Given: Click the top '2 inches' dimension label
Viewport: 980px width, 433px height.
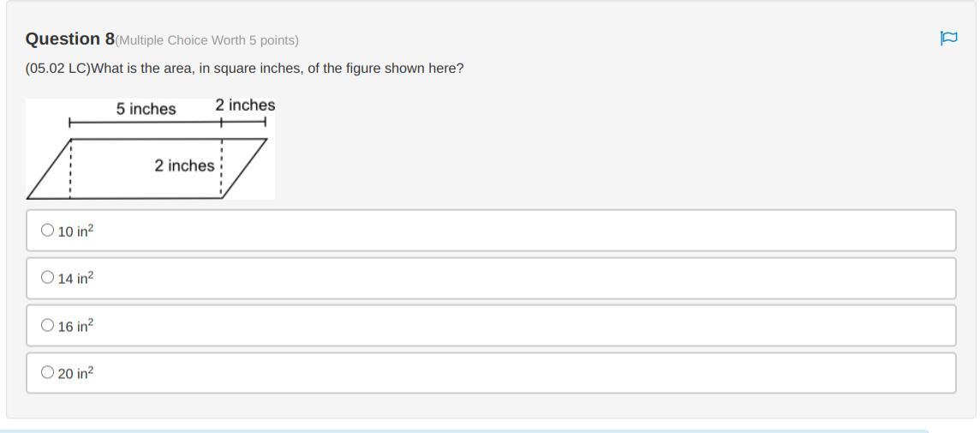Looking at the screenshot, I should (x=245, y=105).
